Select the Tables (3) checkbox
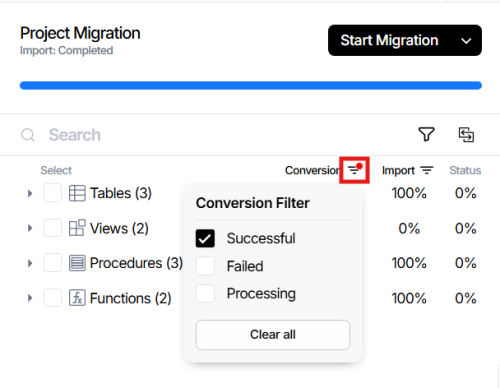Image resolution: width=500 pixels, height=388 pixels. [x=52, y=193]
